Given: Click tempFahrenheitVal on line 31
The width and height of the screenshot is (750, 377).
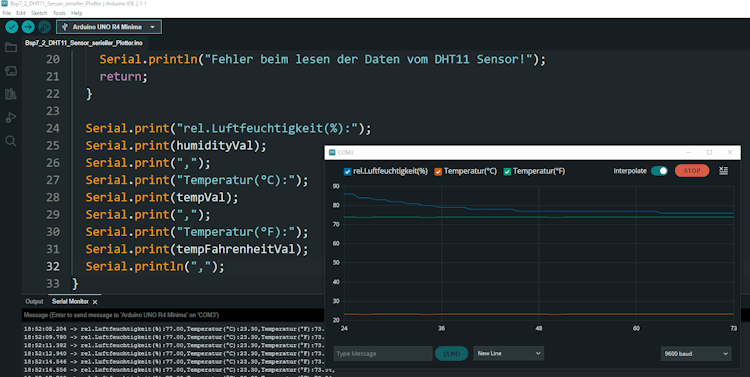Looking at the screenshot, I should pos(235,249).
